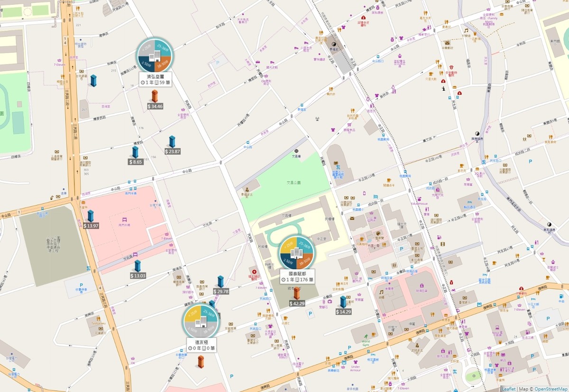Viewport: 569px width, 392px height.
Task: Select the orange 38-50坪 segment of 國泰賦都
Action: click(x=305, y=261)
